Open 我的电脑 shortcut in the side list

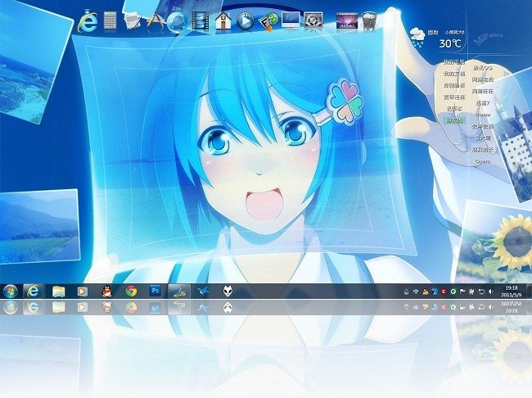[454, 62]
